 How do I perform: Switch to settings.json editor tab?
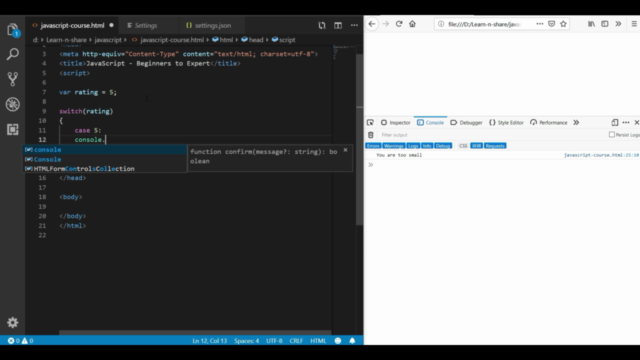point(213,25)
